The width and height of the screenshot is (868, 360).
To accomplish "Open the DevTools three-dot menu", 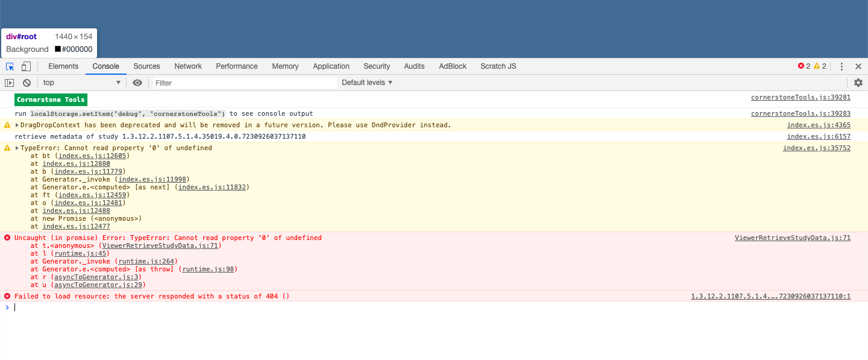I will click(x=842, y=66).
